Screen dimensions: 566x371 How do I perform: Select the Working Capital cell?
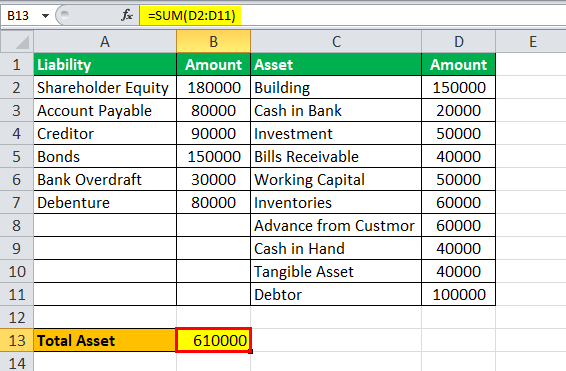tap(336, 179)
